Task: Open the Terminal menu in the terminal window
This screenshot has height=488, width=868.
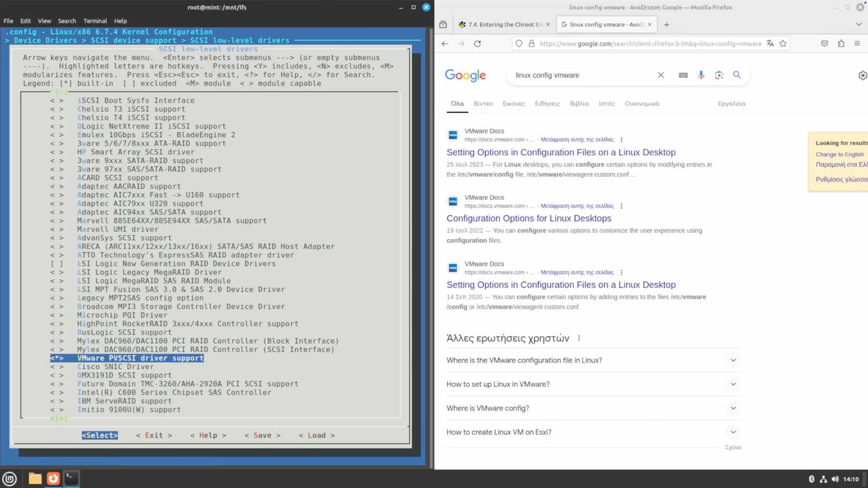Action: tap(95, 21)
